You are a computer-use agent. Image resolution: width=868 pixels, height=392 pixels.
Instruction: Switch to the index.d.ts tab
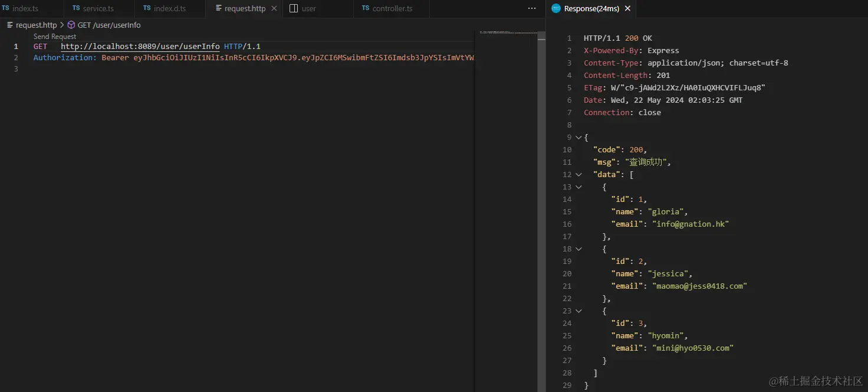(169, 9)
